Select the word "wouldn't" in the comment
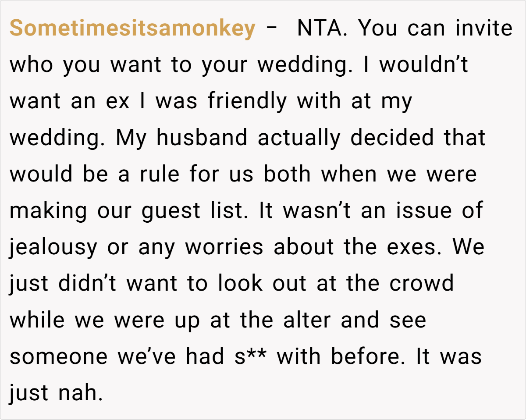The height and width of the screenshot is (420, 526). pyautogui.click(x=424, y=65)
